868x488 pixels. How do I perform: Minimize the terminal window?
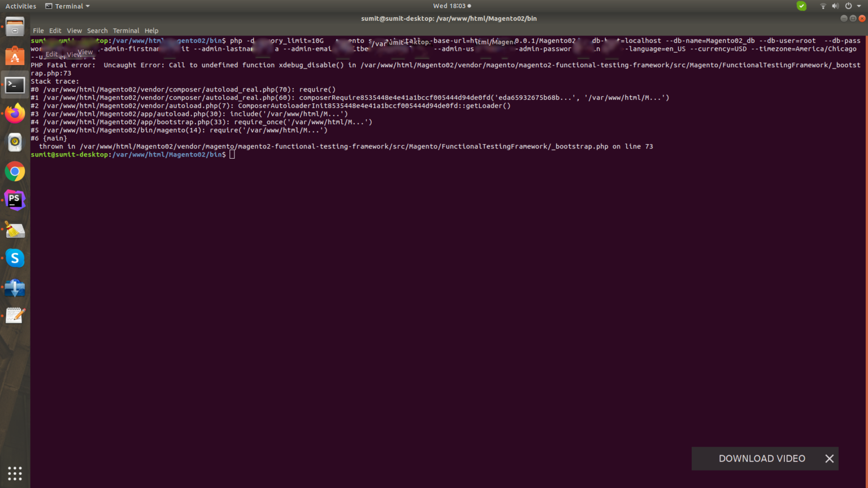point(844,18)
